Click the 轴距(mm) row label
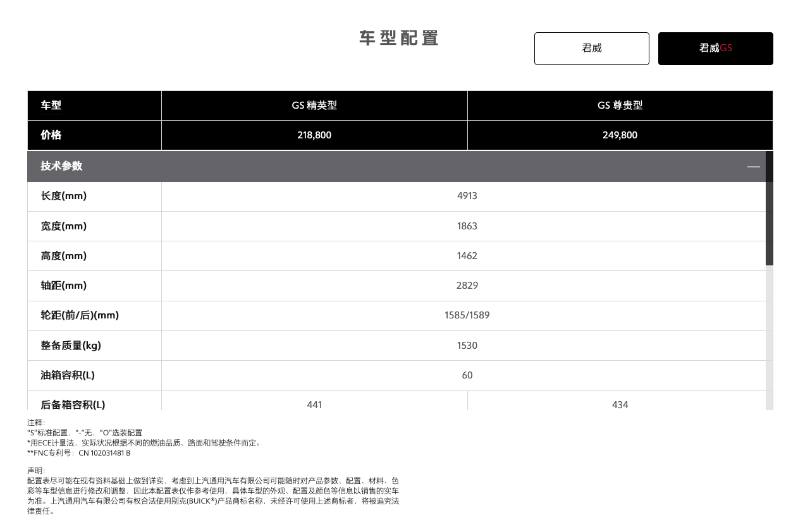This screenshot has height=532, width=810. click(64, 286)
